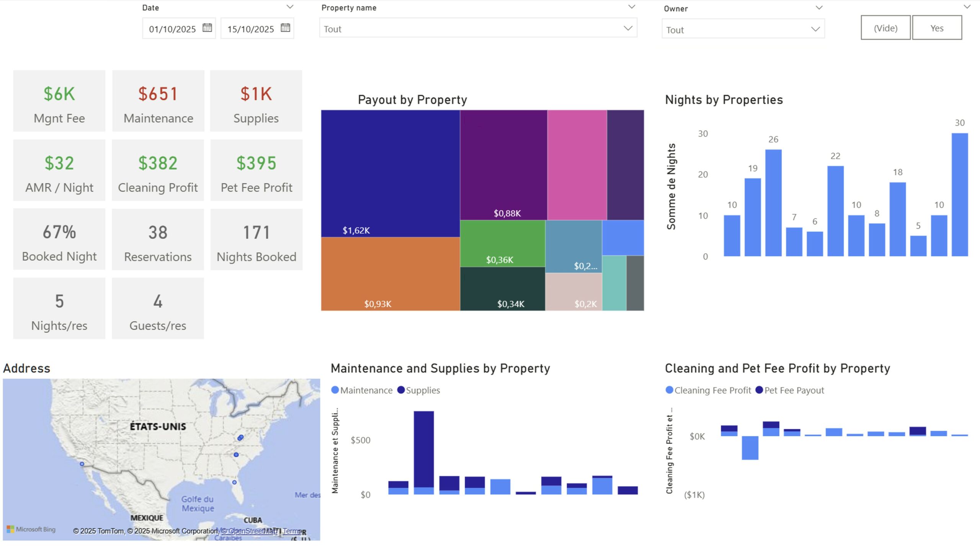The image size is (980, 551).
Task: Select the purple $0,88K treemap tile
Action: [503, 165]
